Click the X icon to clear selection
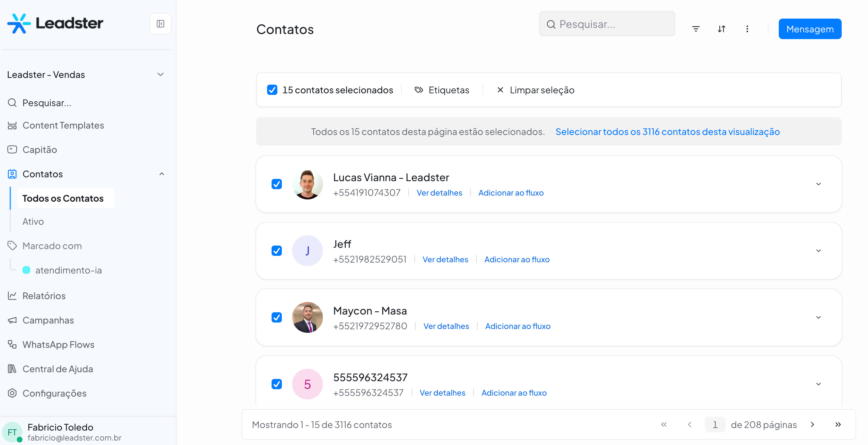This screenshot has height=445, width=868. point(500,90)
